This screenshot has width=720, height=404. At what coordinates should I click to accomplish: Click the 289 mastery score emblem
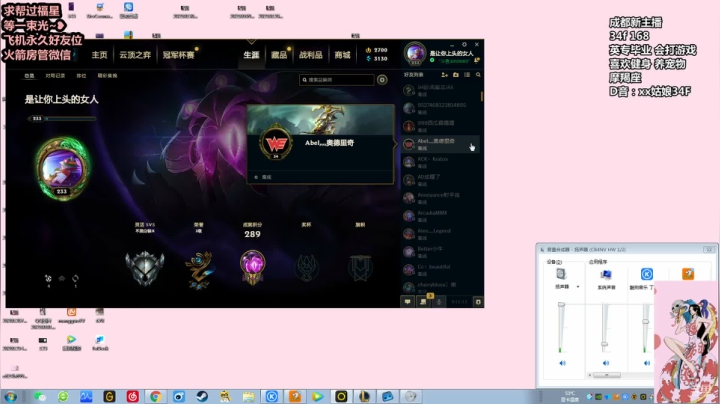click(253, 268)
